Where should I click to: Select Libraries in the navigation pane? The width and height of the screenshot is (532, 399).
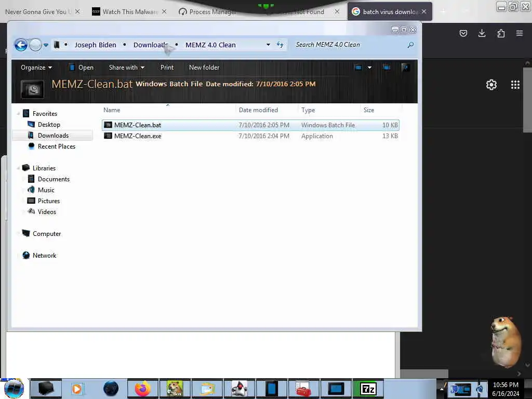pyautogui.click(x=44, y=168)
